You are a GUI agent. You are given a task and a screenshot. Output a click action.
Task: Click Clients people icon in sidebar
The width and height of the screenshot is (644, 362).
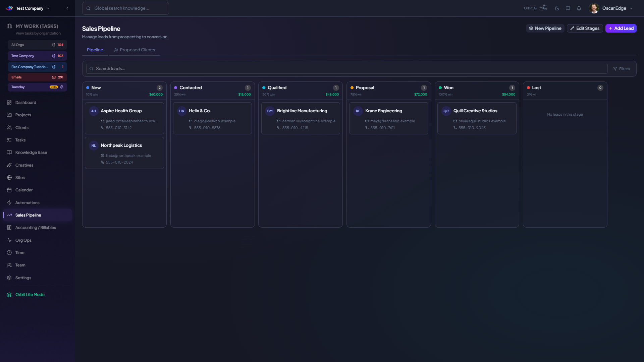[x=9, y=128]
